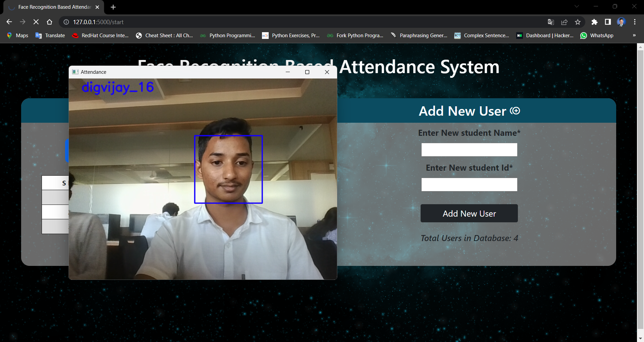
Task: Expand hidden bookmarks with double chevron
Action: [x=634, y=35]
